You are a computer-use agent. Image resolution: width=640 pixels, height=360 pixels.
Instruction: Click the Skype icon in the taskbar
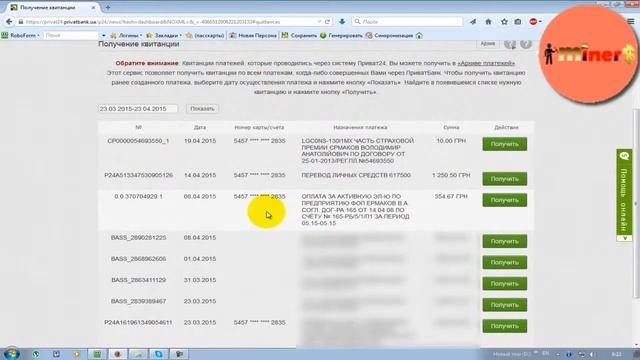[x=158, y=354]
